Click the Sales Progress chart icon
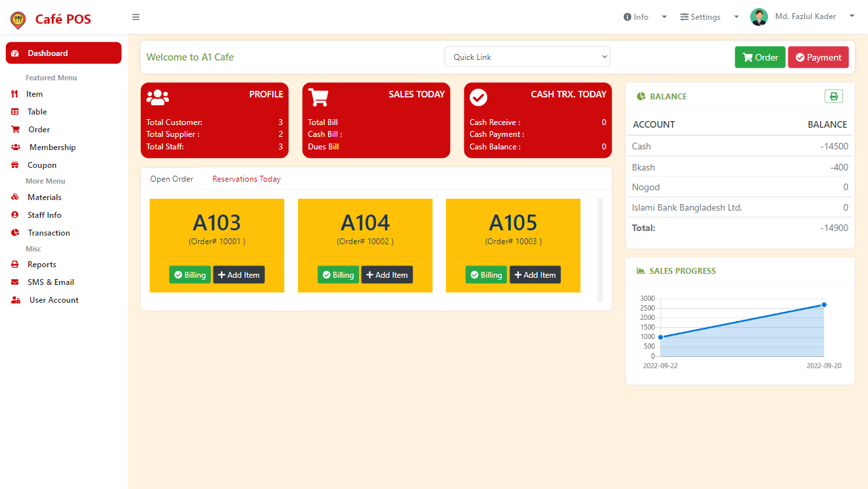This screenshot has height=489, width=868. (x=640, y=271)
